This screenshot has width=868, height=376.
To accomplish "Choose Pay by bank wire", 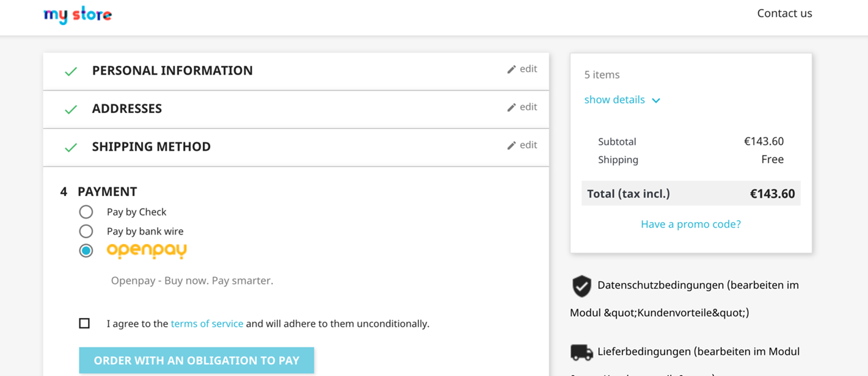I will pos(86,231).
